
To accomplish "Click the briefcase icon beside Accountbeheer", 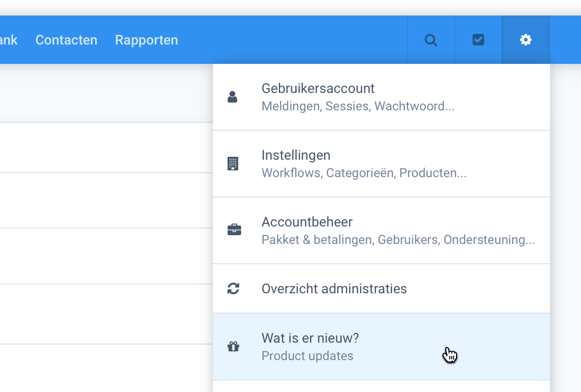I will [x=234, y=230].
